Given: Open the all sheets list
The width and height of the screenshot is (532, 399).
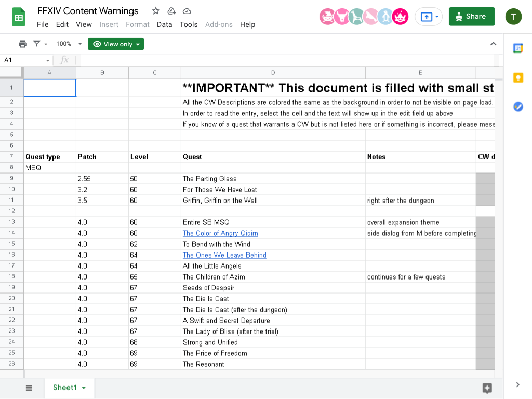Looking at the screenshot, I should pos(29,388).
